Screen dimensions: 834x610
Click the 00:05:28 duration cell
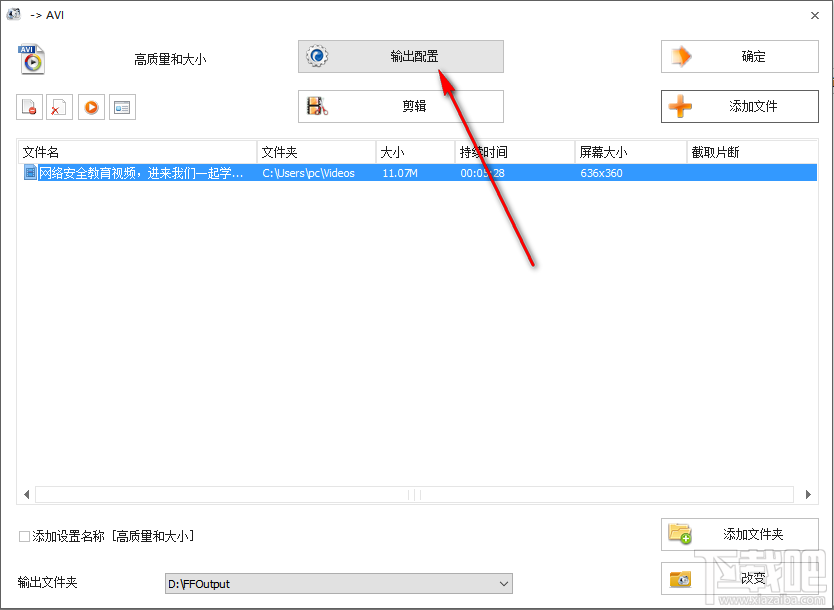pyautogui.click(x=482, y=173)
